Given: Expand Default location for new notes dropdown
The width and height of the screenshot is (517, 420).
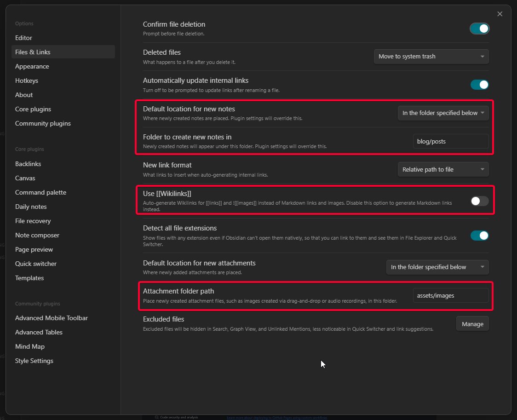Looking at the screenshot, I should coord(443,113).
